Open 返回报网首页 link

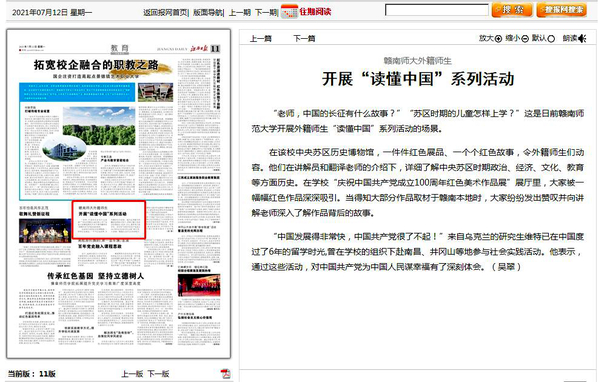(165, 12)
